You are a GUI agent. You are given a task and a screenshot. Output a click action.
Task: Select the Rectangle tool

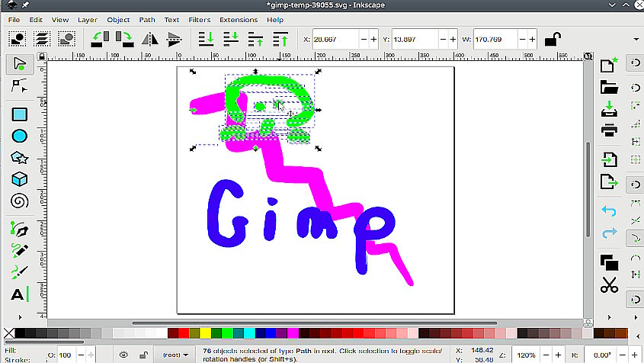[19, 114]
